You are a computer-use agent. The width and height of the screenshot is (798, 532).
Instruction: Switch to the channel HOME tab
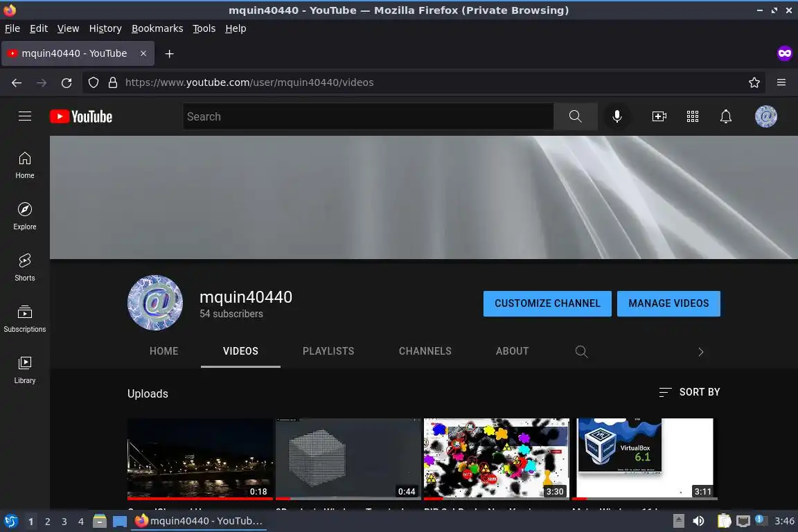pyautogui.click(x=164, y=351)
